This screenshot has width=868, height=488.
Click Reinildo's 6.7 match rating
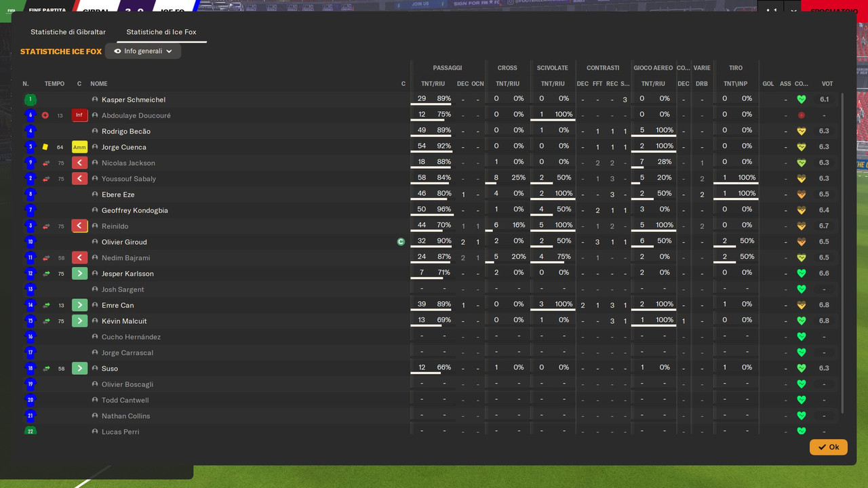pos(824,226)
